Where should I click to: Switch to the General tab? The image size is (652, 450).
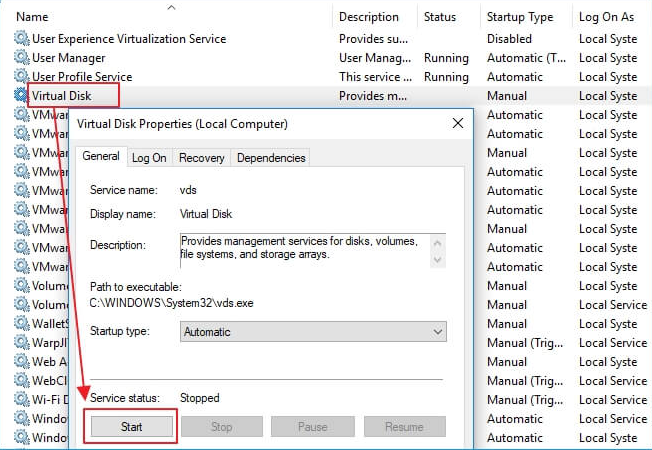tap(101, 156)
